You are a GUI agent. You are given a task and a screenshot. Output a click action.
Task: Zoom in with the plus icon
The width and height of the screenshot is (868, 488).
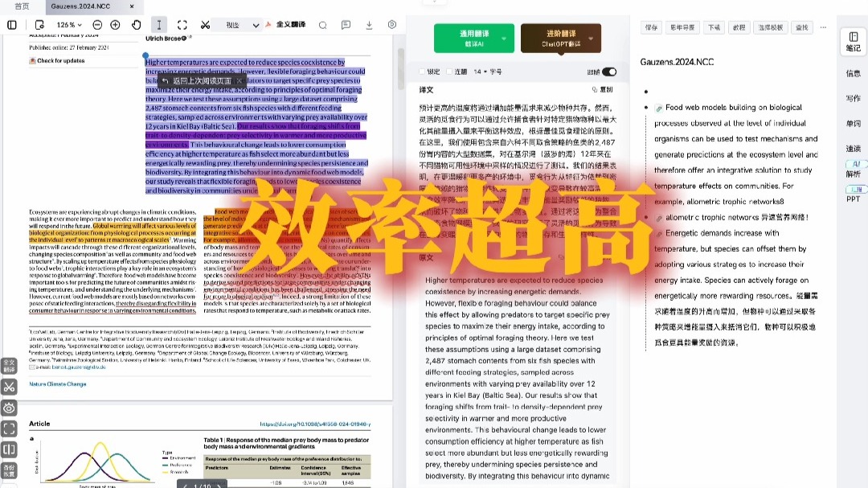coord(116,25)
